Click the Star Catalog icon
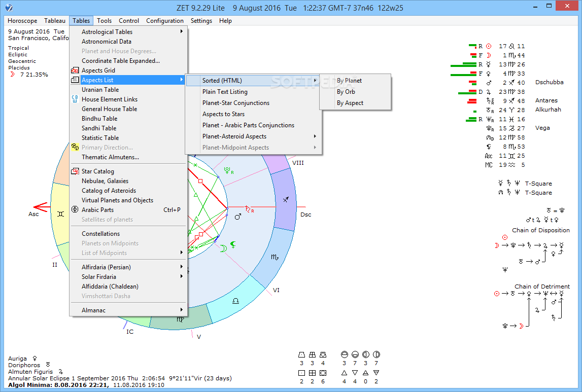 point(75,171)
